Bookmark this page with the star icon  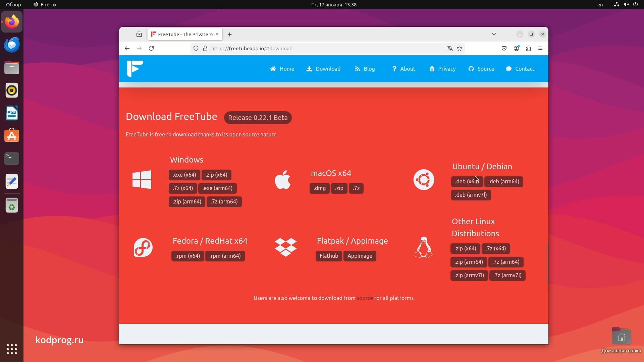460,48
